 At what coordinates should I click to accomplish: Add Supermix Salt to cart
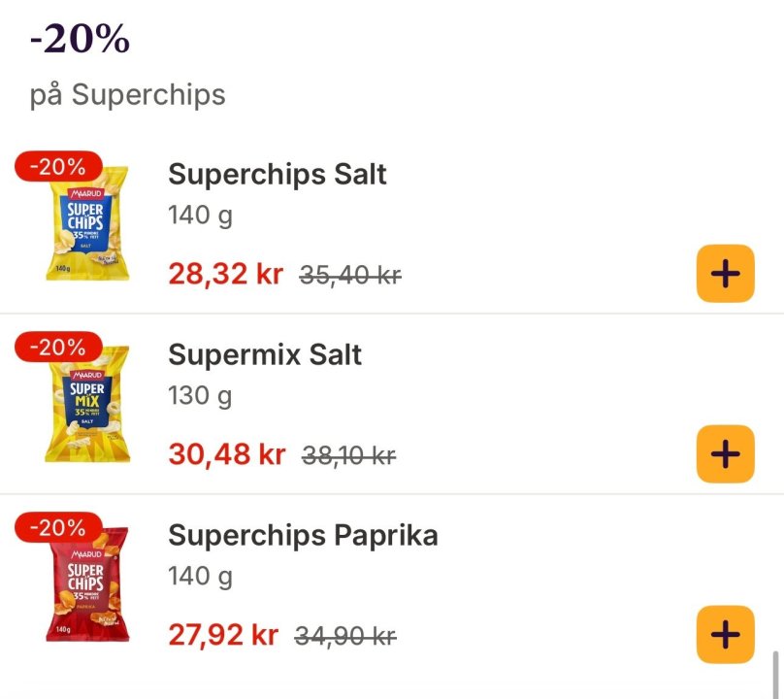pos(725,453)
